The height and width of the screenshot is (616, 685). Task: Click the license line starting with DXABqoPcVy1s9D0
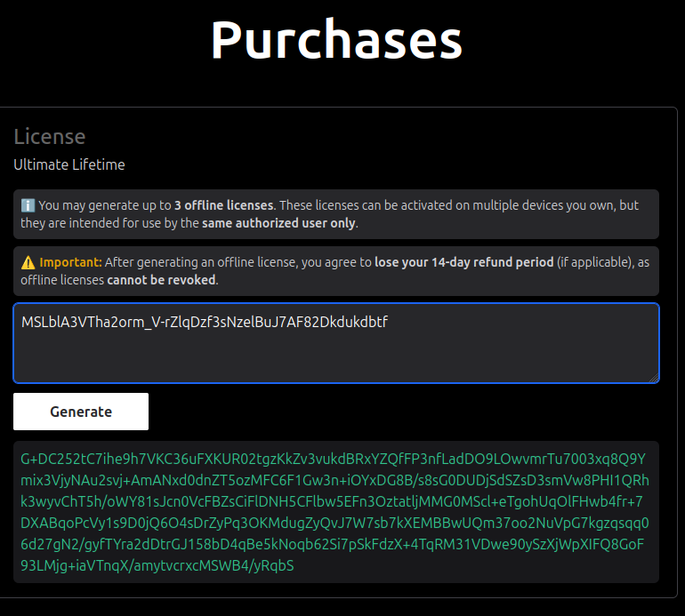(x=335, y=523)
